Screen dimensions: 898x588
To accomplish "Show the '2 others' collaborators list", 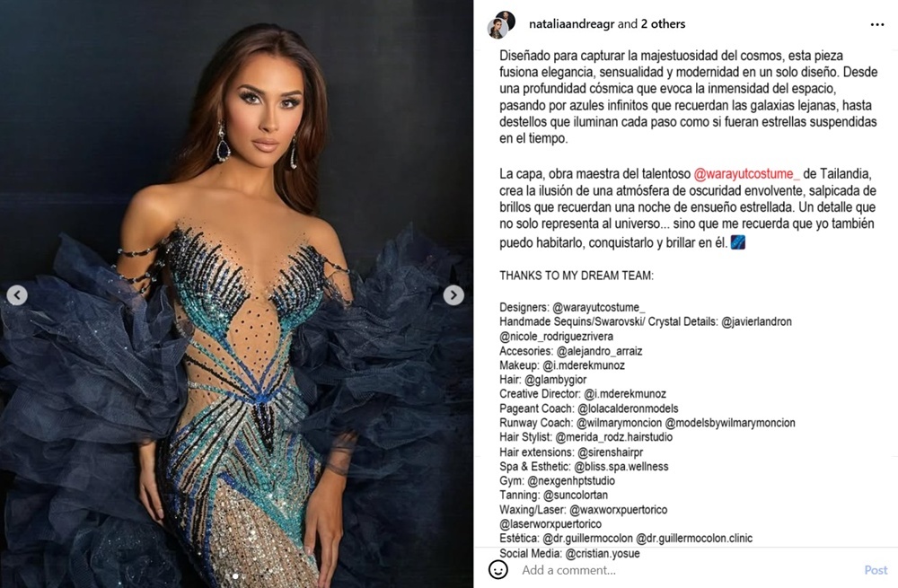I will point(663,24).
